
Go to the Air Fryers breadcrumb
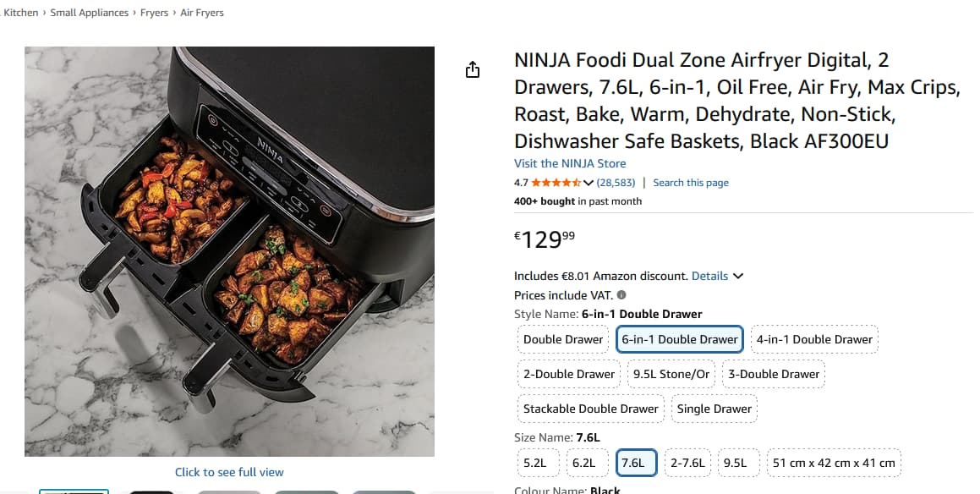pyautogui.click(x=202, y=13)
